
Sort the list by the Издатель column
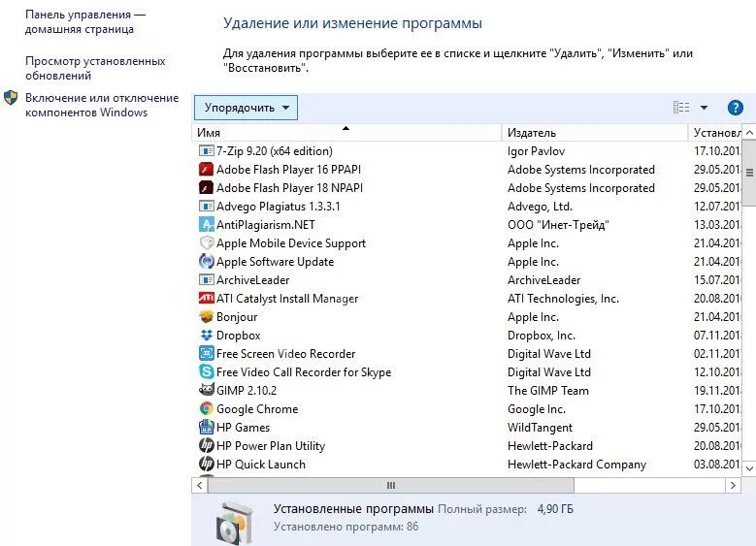(595, 133)
